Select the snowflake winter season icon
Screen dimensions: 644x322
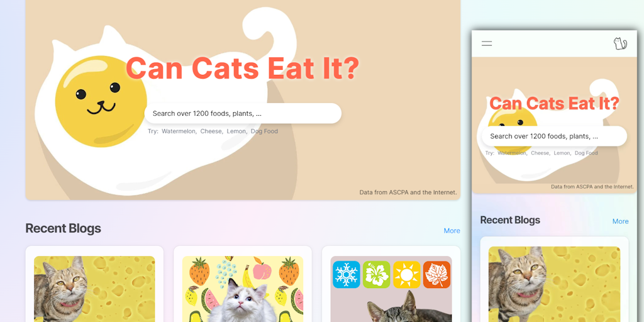pos(347,274)
